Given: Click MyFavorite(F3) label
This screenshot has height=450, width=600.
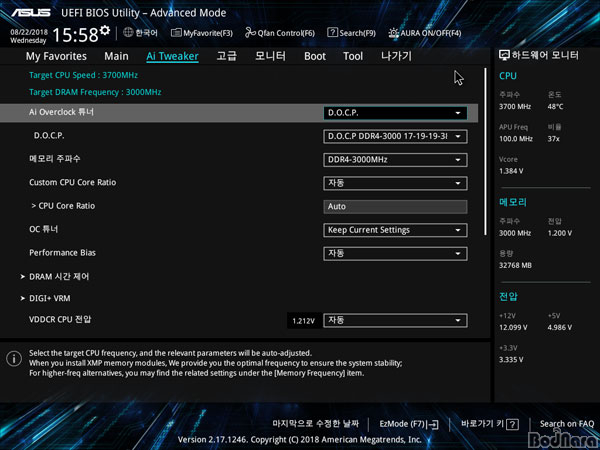Looking at the screenshot, I should pyautogui.click(x=208, y=33).
